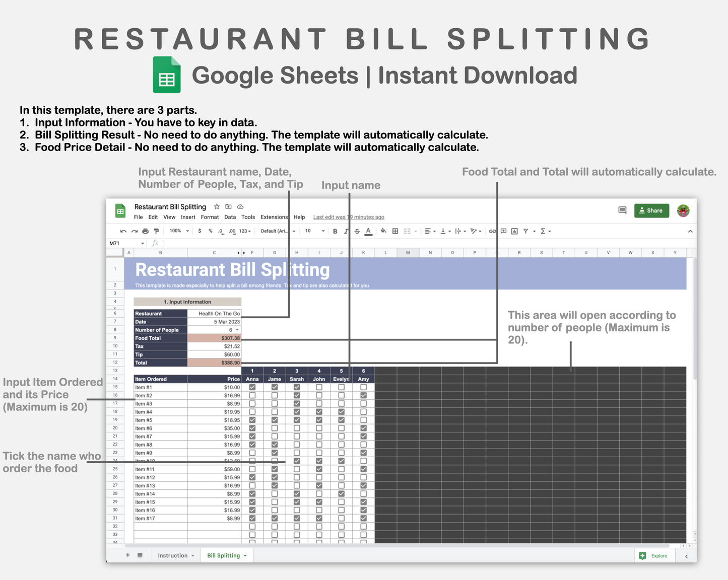728x580 pixels.
Task: Open the font size dropdown
Action: [313, 231]
